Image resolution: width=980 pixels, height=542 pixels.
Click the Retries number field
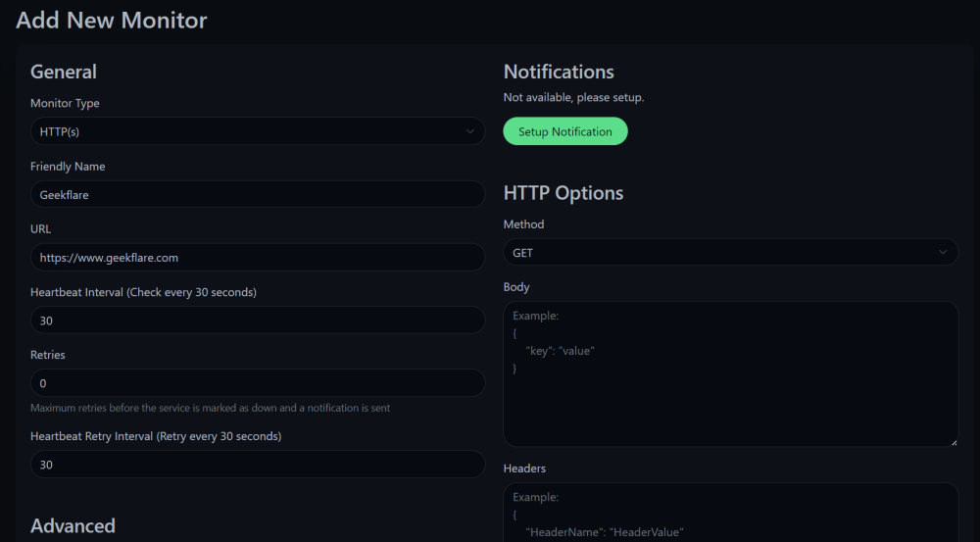pyautogui.click(x=257, y=383)
